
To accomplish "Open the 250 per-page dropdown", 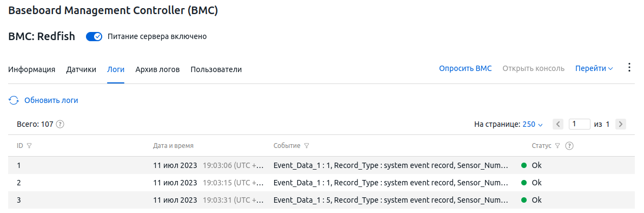I will pyautogui.click(x=533, y=124).
